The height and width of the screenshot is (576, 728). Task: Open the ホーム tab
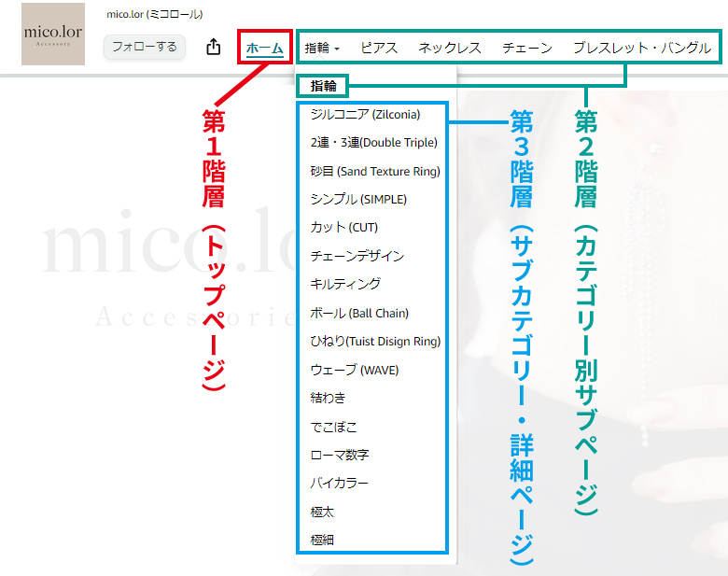265,48
